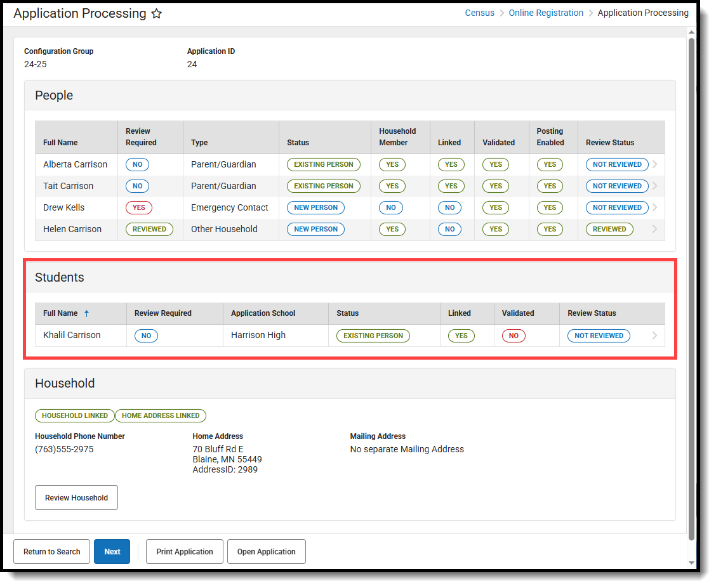Click Tait Carrison NOT REVIEWED badge
Viewport: 716px width, 588px height.
pos(618,186)
